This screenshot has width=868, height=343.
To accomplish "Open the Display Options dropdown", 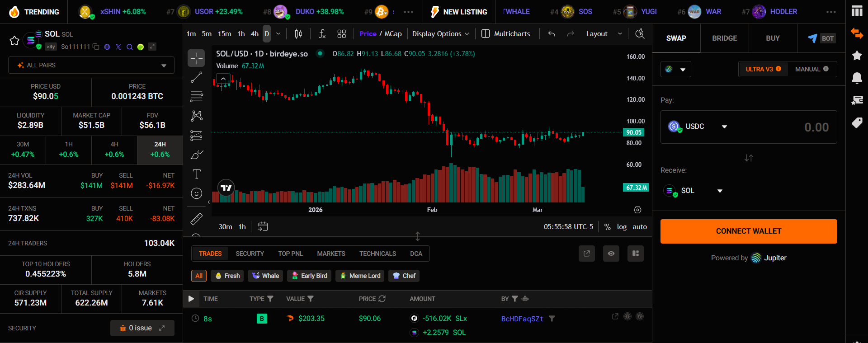I will click(441, 34).
